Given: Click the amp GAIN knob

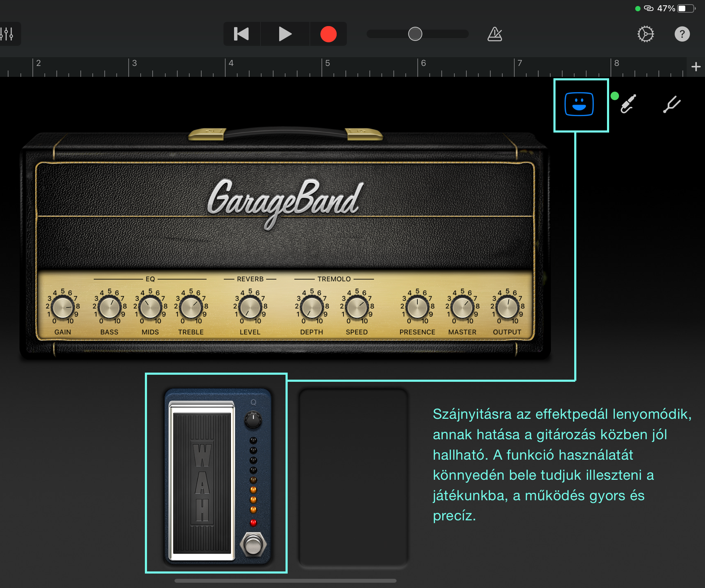Looking at the screenshot, I should 63,307.
